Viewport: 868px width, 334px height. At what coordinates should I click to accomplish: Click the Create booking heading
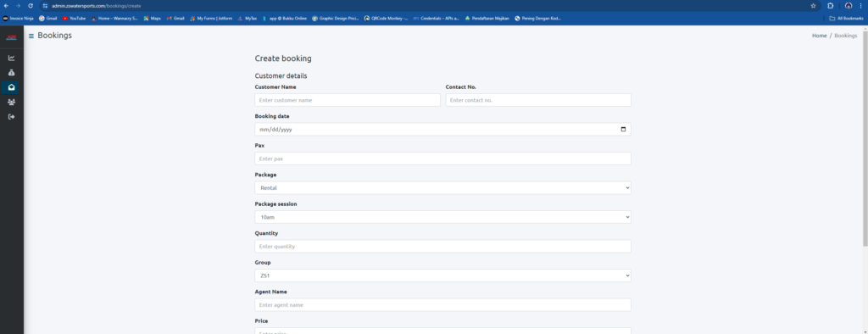coord(283,58)
